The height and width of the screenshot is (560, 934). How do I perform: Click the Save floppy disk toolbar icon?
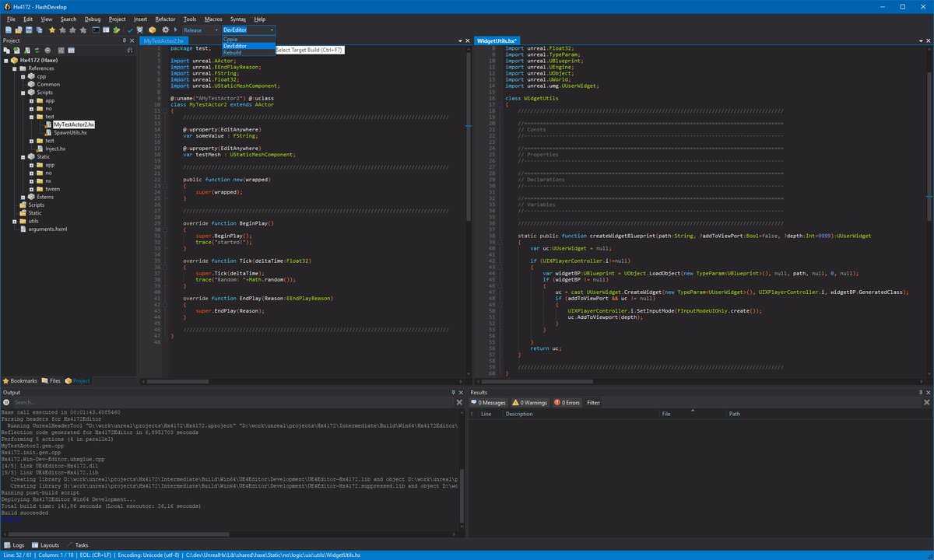click(29, 30)
